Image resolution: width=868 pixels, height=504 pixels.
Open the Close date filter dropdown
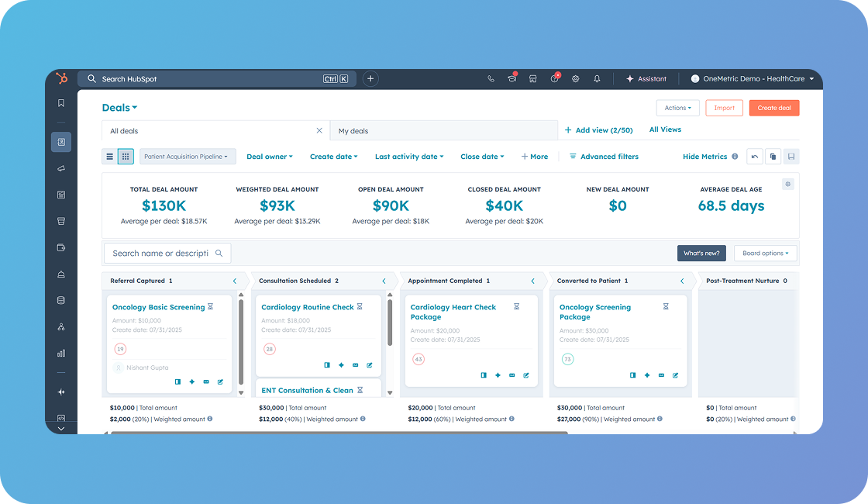(481, 156)
